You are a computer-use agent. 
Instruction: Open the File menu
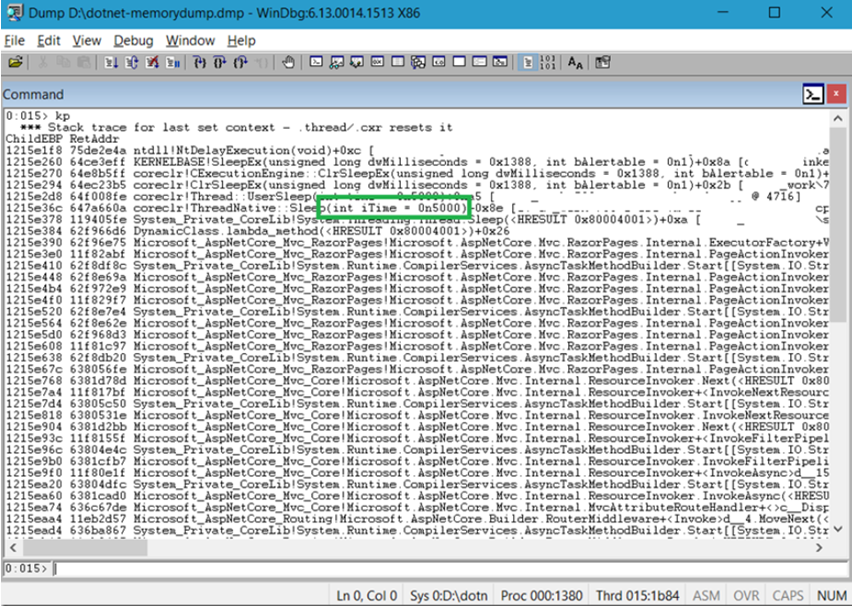[15, 41]
